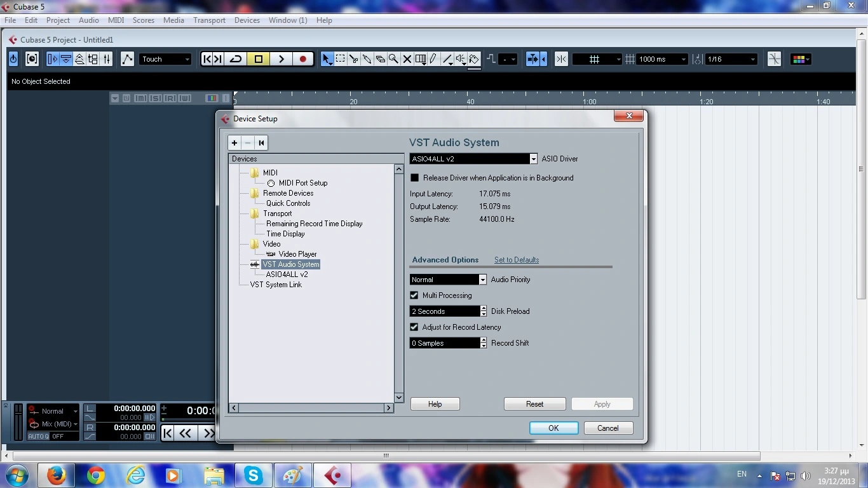Toggle Activate Project power button
This screenshot has width=868, height=488.
coord(13,59)
